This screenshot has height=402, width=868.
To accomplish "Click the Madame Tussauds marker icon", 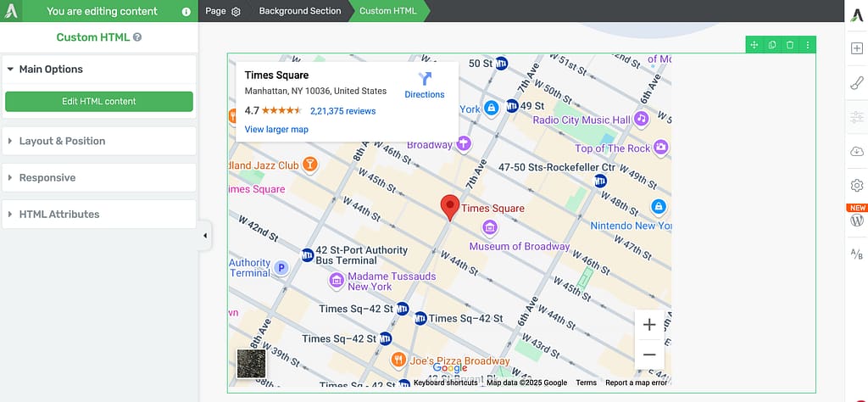I will 337,280.
